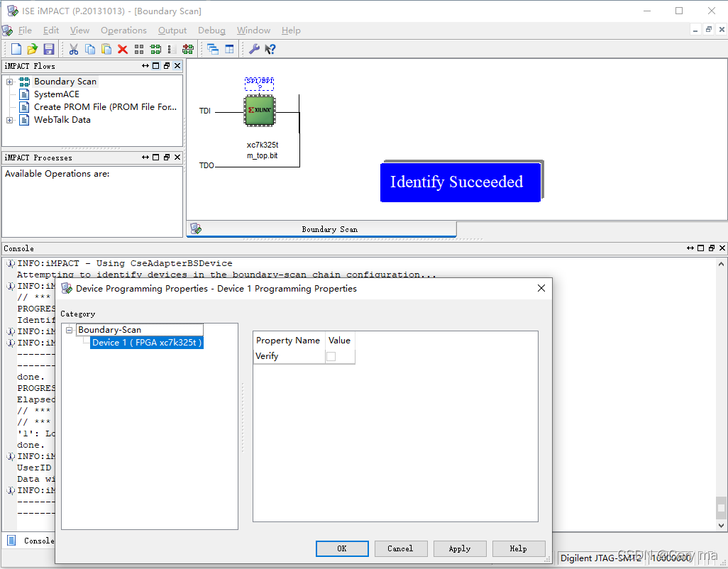This screenshot has height=569, width=728.
Task: Toggle width arrow of iMPACT Processes panel
Action: [x=145, y=158]
